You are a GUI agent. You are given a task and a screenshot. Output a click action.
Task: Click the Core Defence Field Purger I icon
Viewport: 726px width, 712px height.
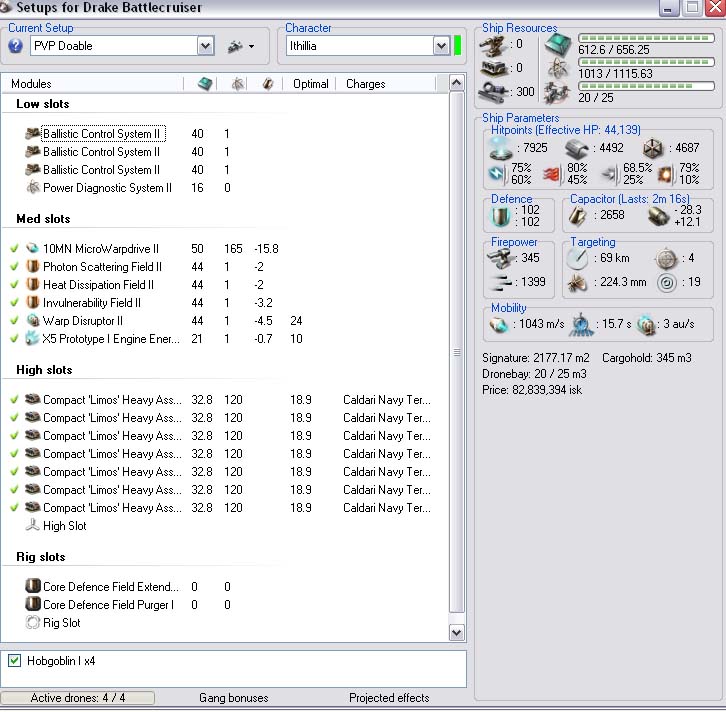[32, 605]
